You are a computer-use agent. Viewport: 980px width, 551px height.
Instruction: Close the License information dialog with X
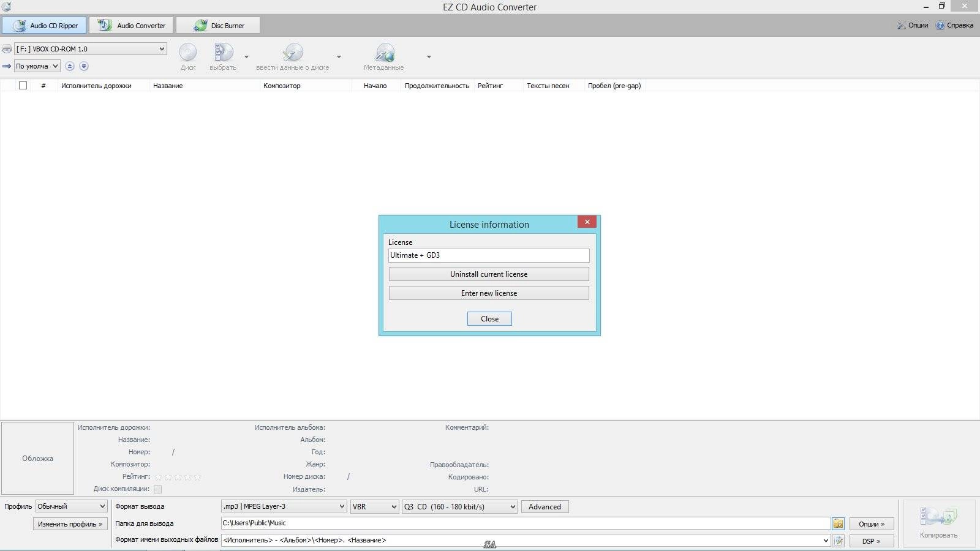[x=587, y=222]
